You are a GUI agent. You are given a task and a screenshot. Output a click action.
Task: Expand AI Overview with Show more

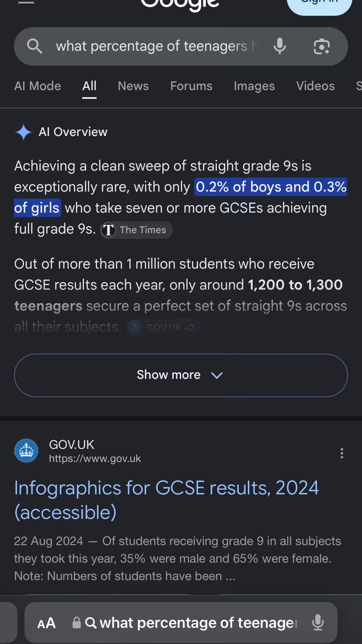pyautogui.click(x=181, y=375)
